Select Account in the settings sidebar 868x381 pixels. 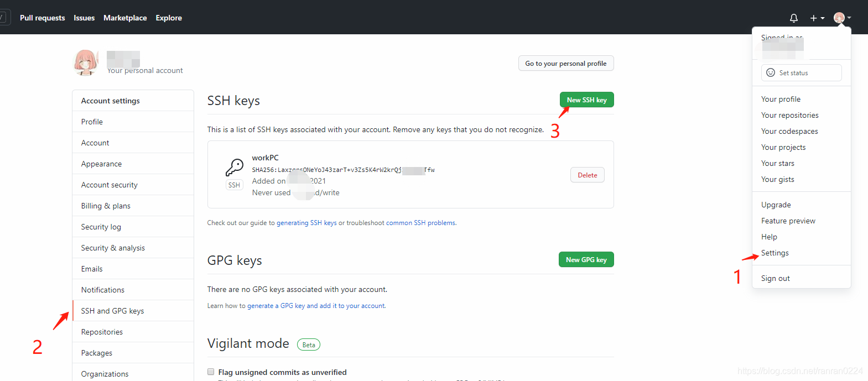click(133, 143)
